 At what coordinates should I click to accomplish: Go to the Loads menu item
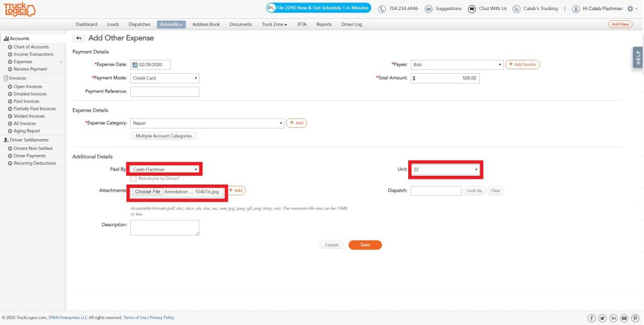coord(113,25)
